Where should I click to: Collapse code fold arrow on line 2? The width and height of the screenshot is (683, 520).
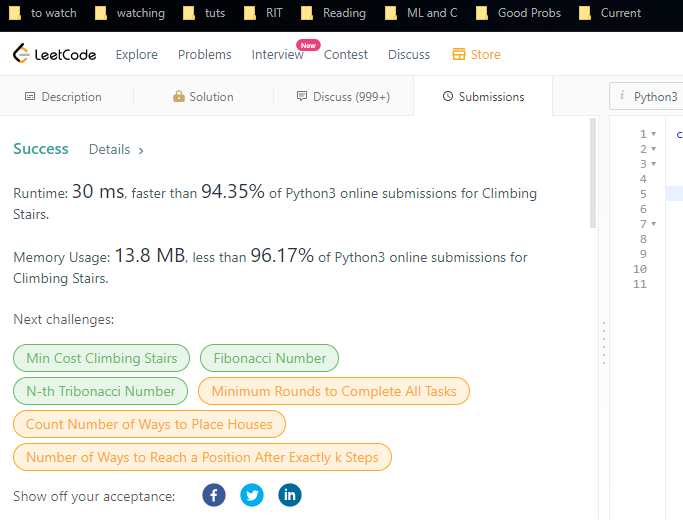(x=653, y=149)
